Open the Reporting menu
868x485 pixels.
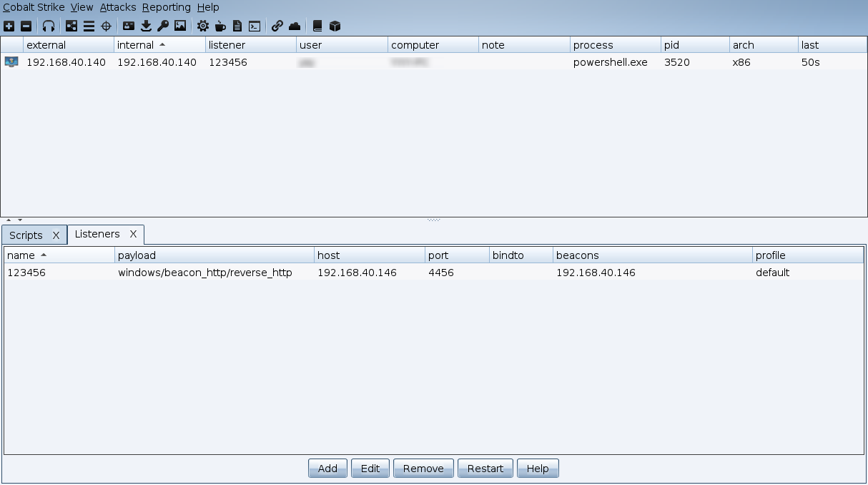pos(167,7)
